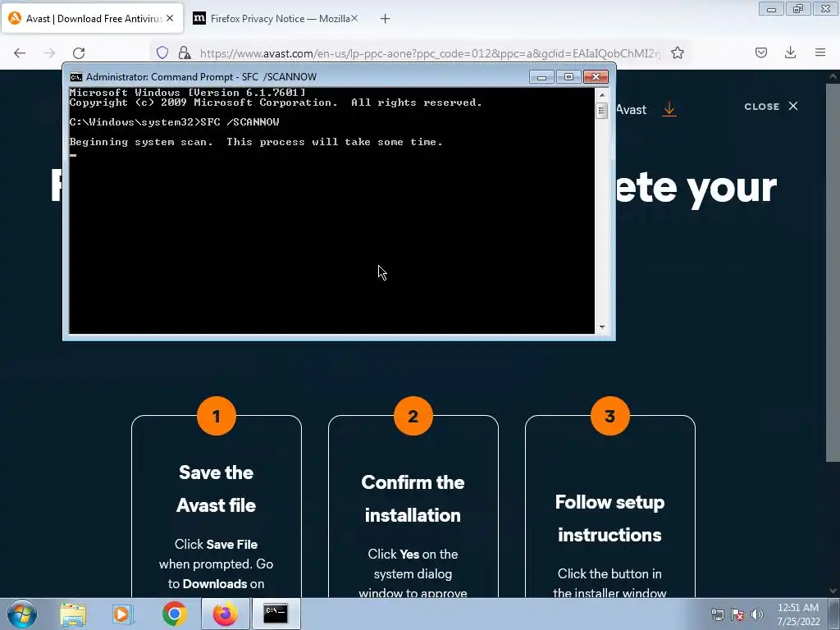Reload the Avast page
This screenshot has width=840, height=630.
(79, 52)
